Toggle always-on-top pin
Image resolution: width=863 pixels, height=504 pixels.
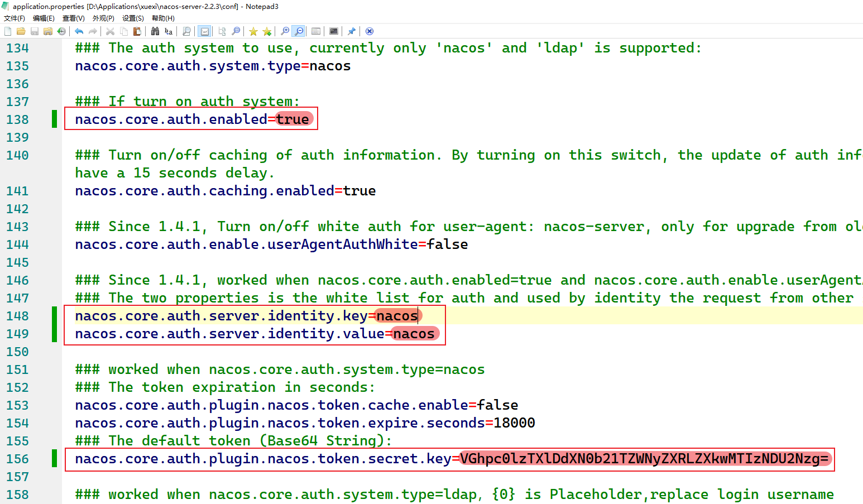[x=351, y=31]
